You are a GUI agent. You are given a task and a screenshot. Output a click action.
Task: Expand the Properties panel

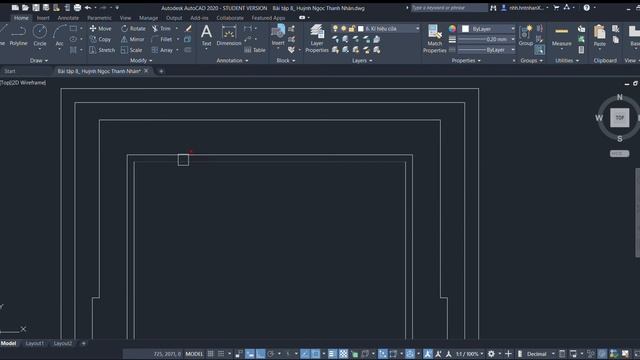pyautogui.click(x=466, y=60)
